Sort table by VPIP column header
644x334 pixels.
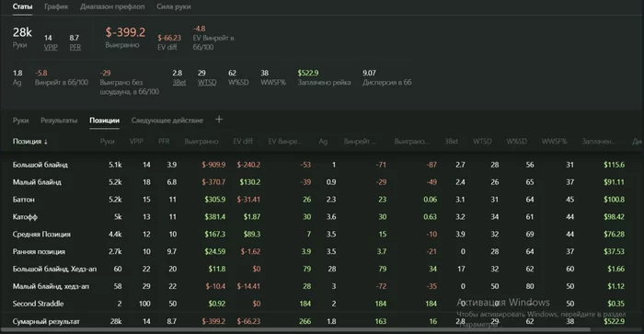(x=136, y=142)
